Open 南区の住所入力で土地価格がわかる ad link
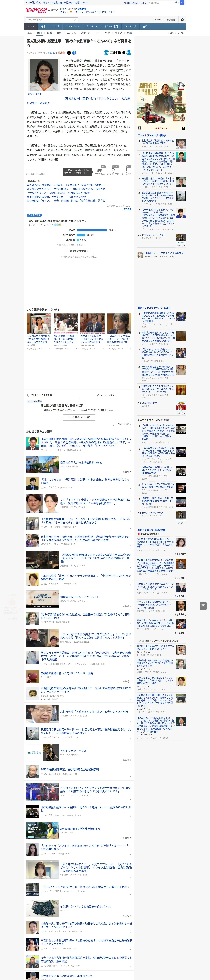 pyautogui.click(x=81, y=463)
